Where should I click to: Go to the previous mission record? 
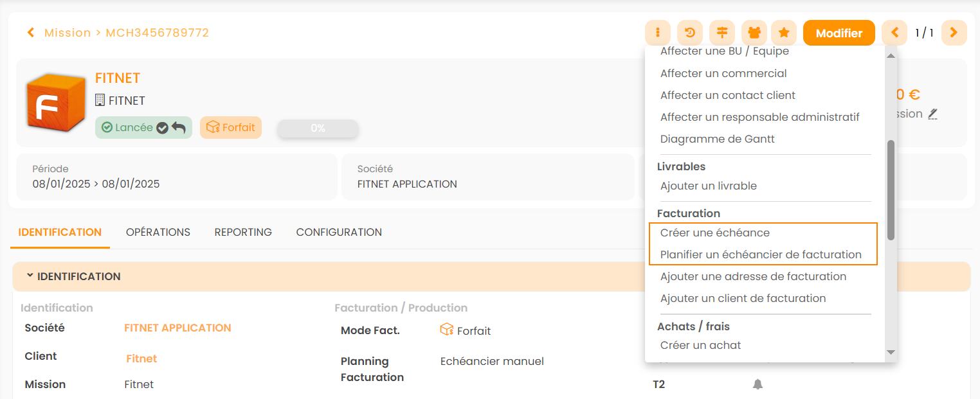[894, 33]
